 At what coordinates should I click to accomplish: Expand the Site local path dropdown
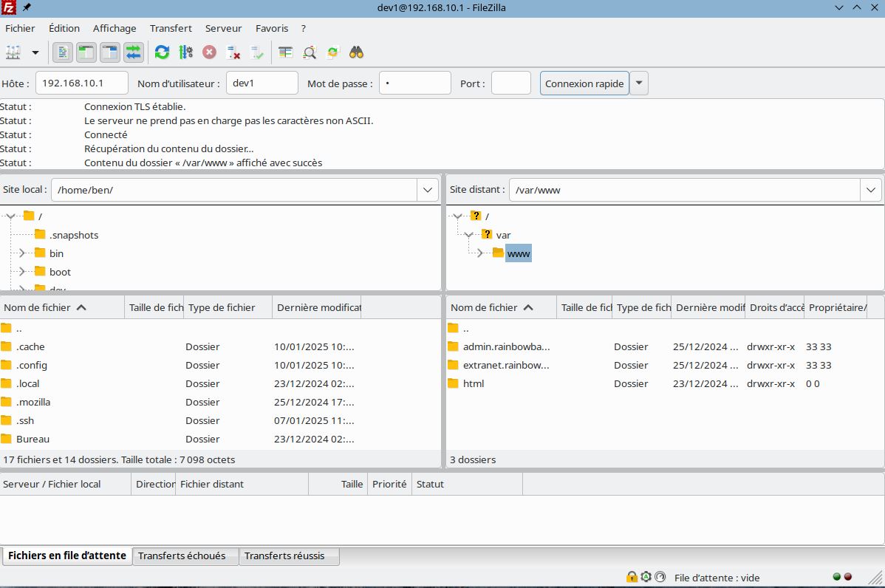[x=428, y=190]
